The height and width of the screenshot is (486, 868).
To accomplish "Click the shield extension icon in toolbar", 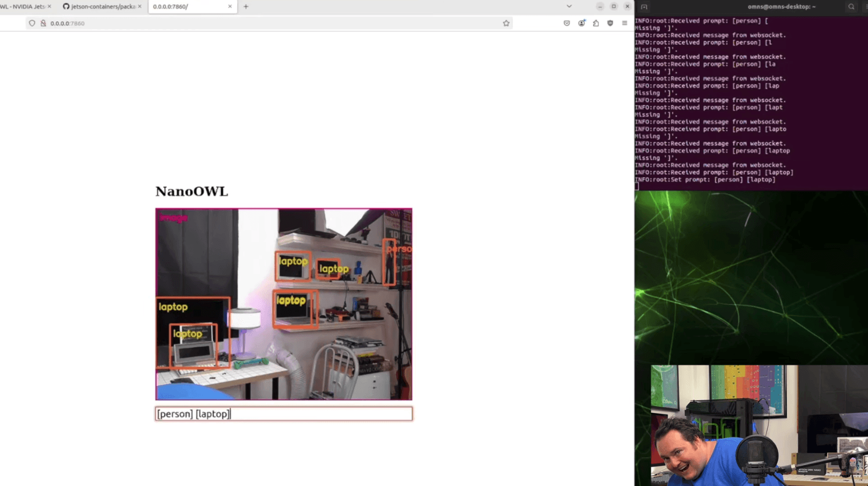I will click(610, 23).
